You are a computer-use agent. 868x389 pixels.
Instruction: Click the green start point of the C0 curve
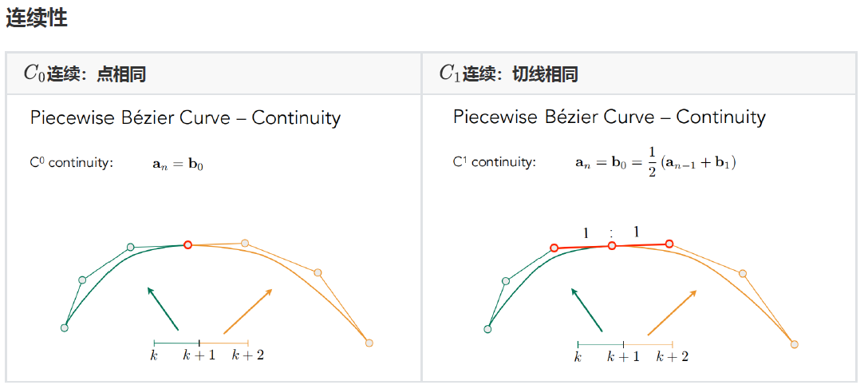click(x=65, y=327)
